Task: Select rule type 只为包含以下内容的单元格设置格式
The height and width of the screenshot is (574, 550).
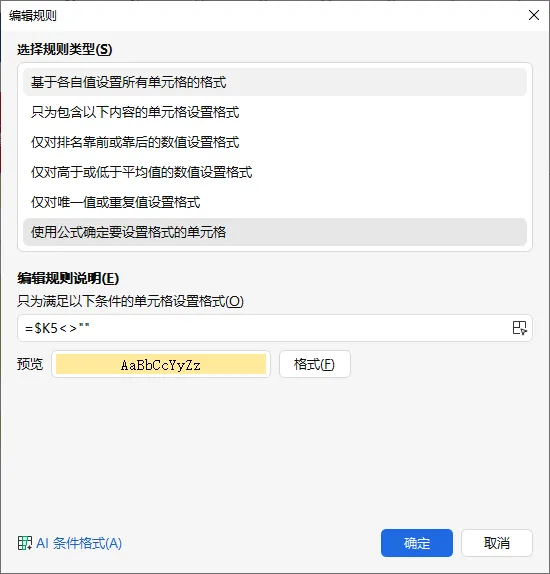Action: tap(275, 112)
